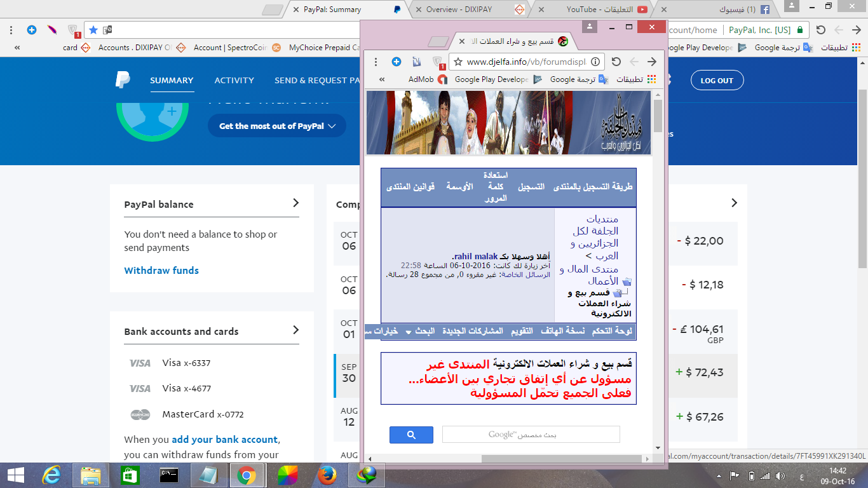Click 'add your bank account' link
The image size is (868, 488).
(224, 439)
